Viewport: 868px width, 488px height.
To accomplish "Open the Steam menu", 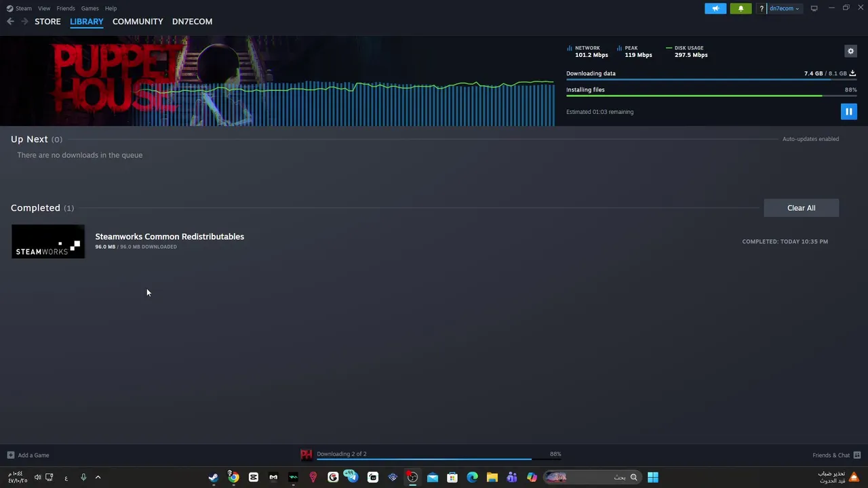I will (x=20, y=8).
